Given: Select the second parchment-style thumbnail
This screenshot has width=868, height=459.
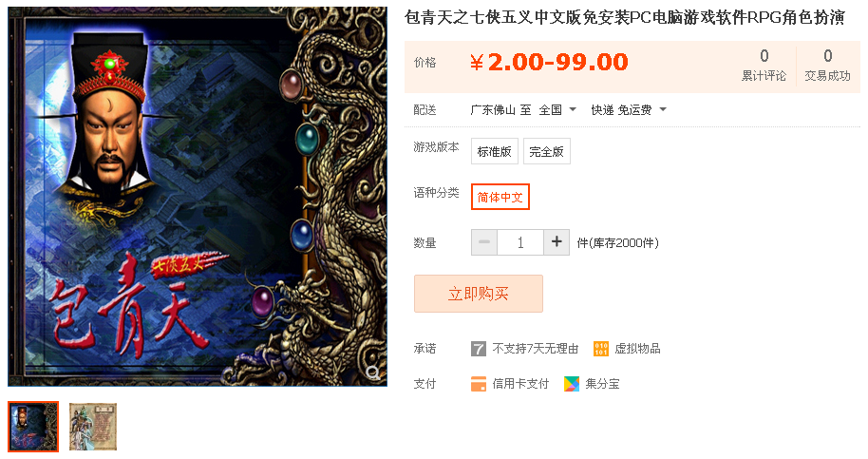Looking at the screenshot, I should click(92, 427).
